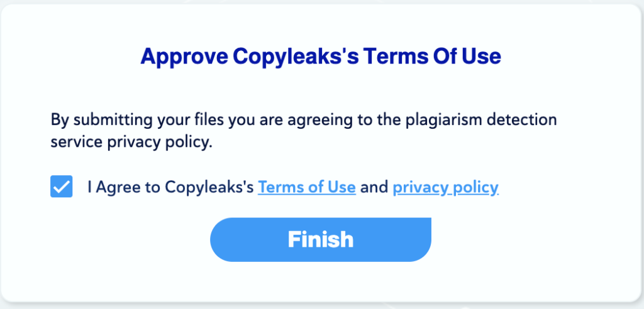Image resolution: width=644 pixels, height=309 pixels.
Task: Uncheck the agreement checkbox
Action: pyautogui.click(x=62, y=187)
